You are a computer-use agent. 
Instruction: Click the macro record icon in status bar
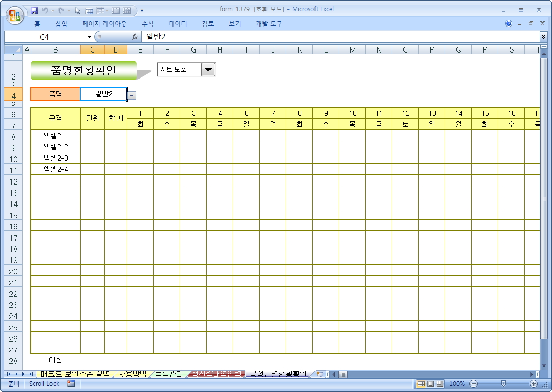(x=71, y=384)
